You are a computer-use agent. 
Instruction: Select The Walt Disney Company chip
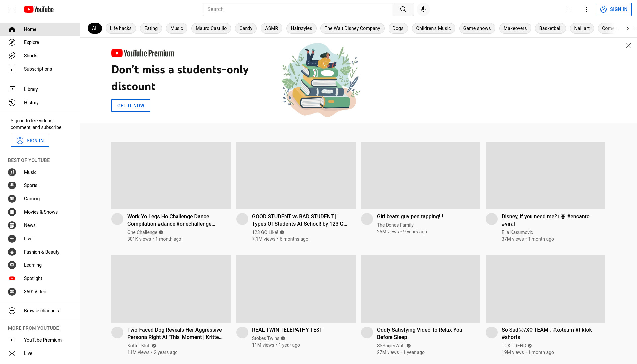tap(352, 28)
